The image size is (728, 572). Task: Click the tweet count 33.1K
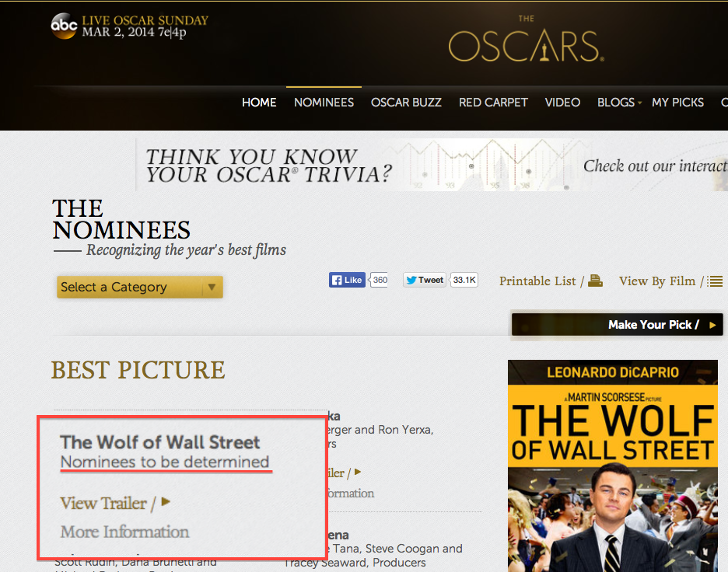464,280
